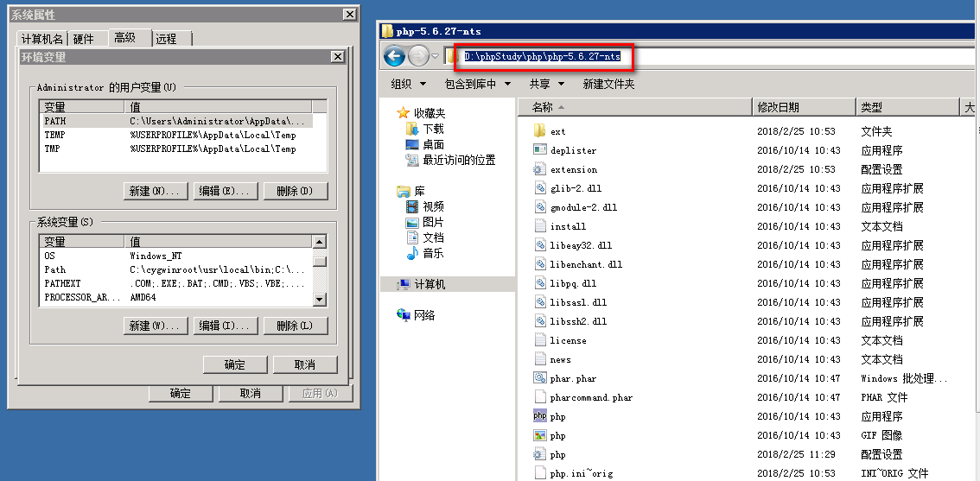Select the user PATH variable row
The image size is (980, 481).
[x=177, y=121]
